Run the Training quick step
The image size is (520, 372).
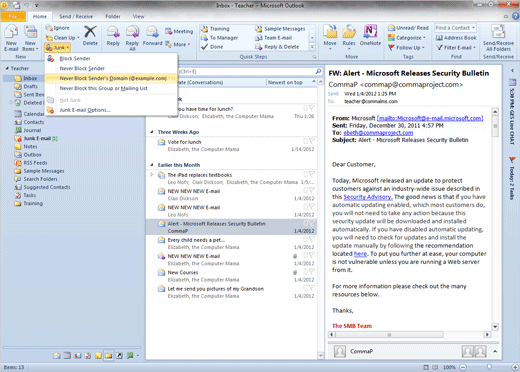click(x=215, y=29)
